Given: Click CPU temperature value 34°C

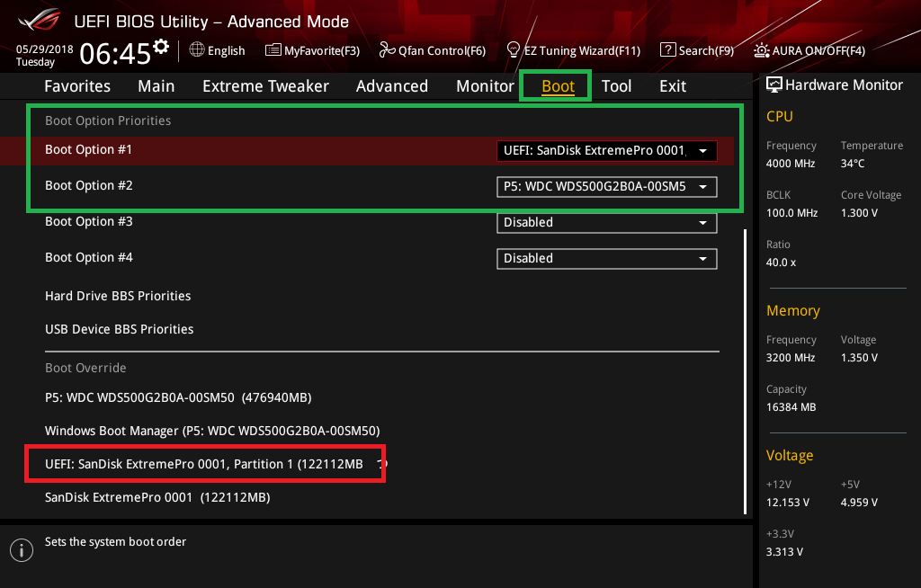Looking at the screenshot, I should tap(853, 164).
